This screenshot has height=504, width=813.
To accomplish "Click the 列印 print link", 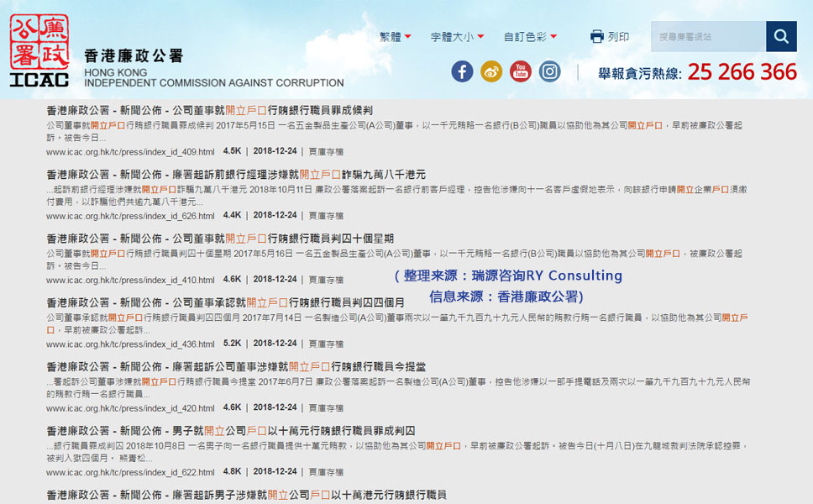I will coord(618,37).
